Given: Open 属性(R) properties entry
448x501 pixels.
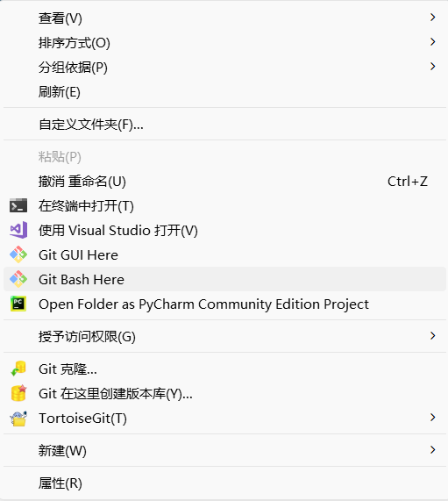Looking at the screenshot, I should 224,483.
